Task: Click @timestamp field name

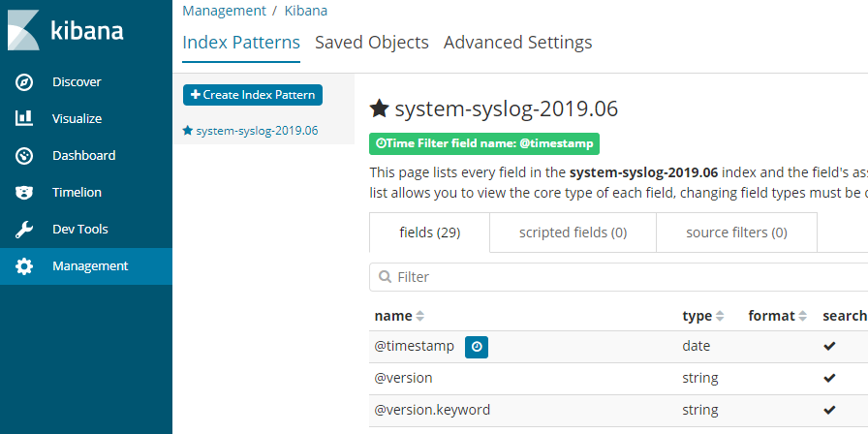Action: point(414,346)
